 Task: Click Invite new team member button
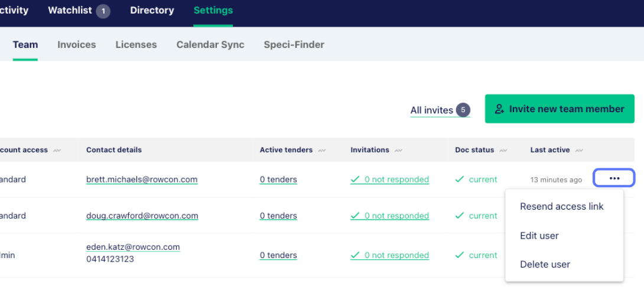tap(560, 109)
